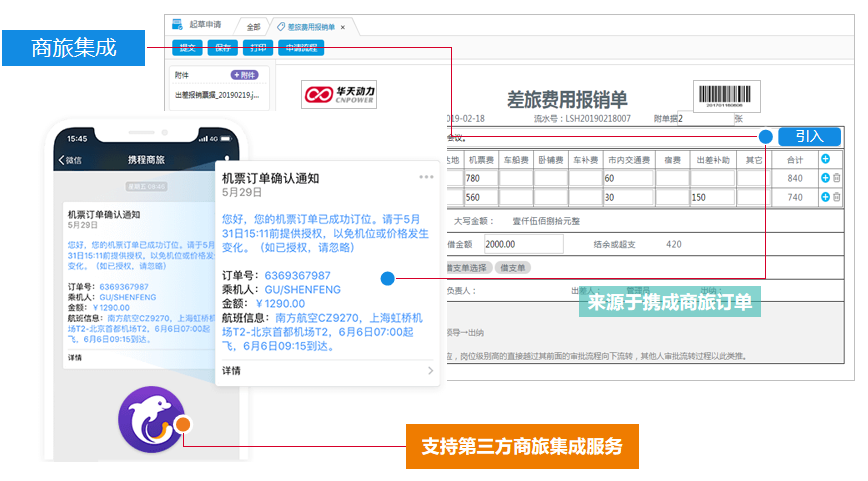The height and width of the screenshot is (481, 868).
Task: Delete the expense row totaling 740
Action: pyautogui.click(x=837, y=197)
